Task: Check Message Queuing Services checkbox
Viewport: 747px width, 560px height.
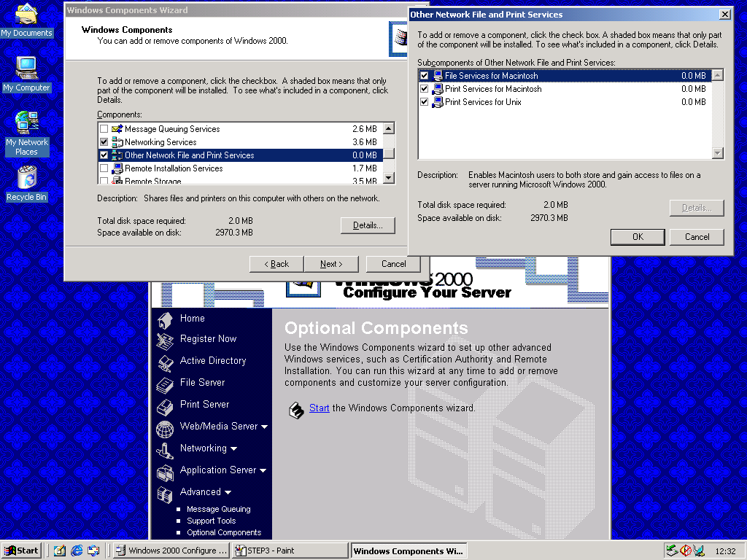Action: click(x=104, y=129)
